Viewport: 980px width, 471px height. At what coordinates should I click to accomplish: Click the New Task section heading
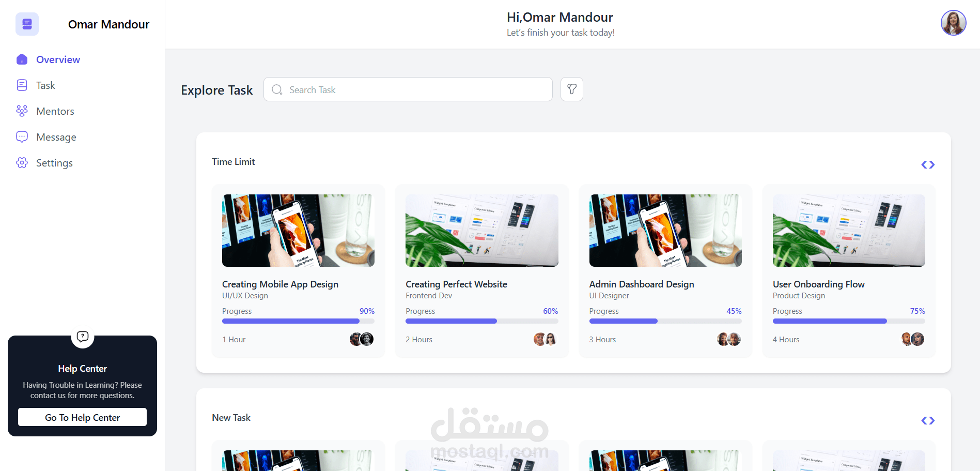tap(231, 418)
